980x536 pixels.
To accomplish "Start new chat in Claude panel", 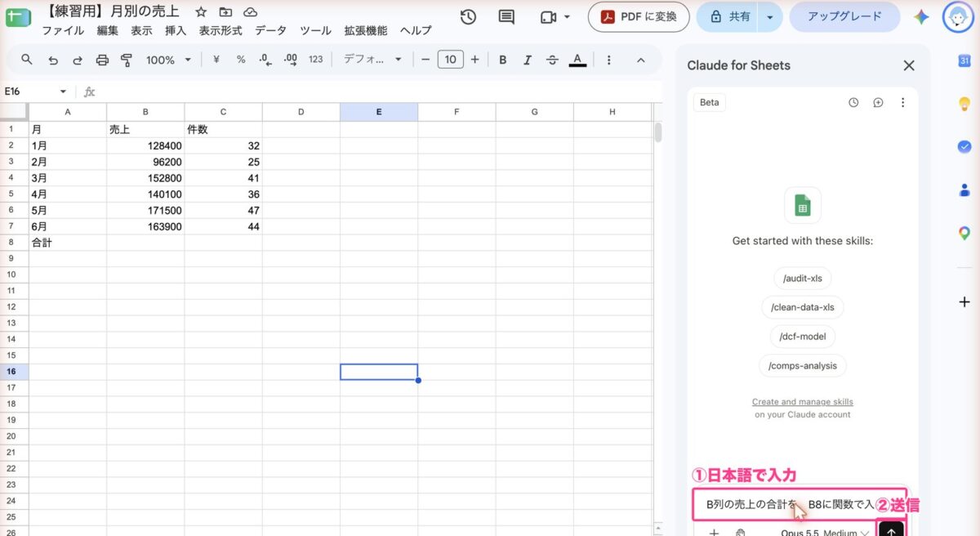I will point(878,103).
